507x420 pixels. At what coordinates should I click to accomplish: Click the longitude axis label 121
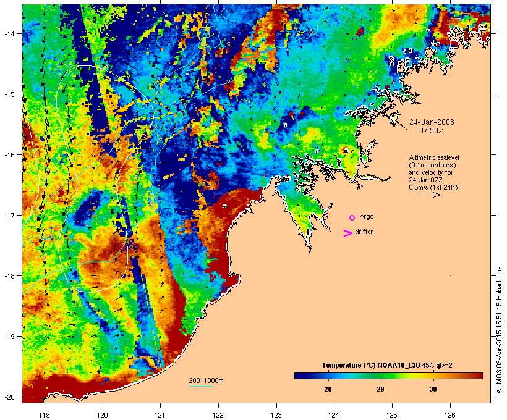160,415
